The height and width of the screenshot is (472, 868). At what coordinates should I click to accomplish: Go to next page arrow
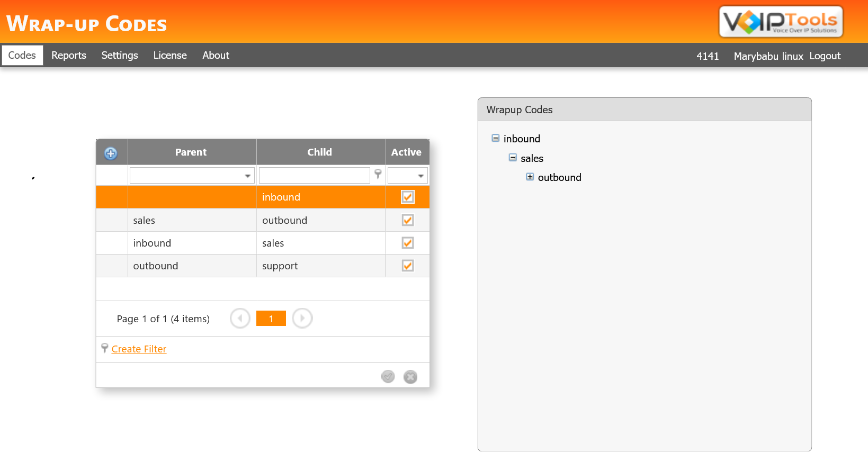click(x=302, y=319)
